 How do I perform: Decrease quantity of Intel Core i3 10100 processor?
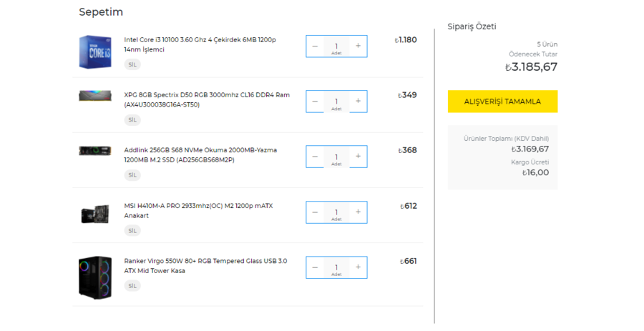point(315,46)
